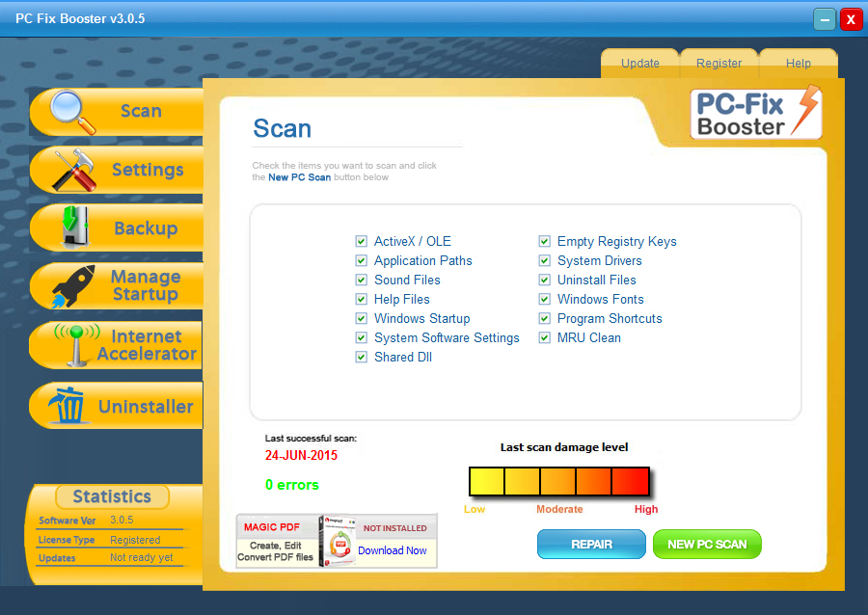Viewport: 868px width, 615px height.
Task: Follow the Download Now link
Action: [392, 551]
